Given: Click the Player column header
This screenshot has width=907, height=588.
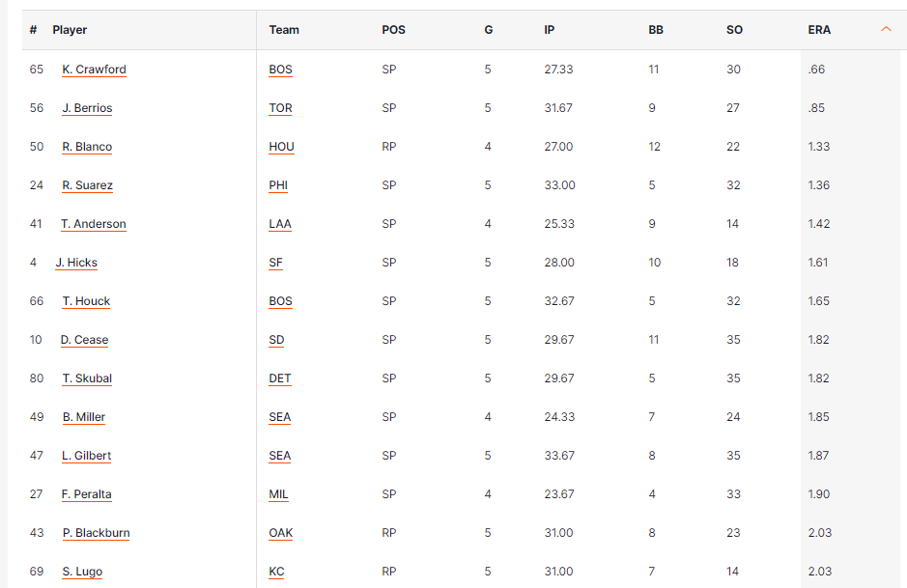Looking at the screenshot, I should (70, 30).
